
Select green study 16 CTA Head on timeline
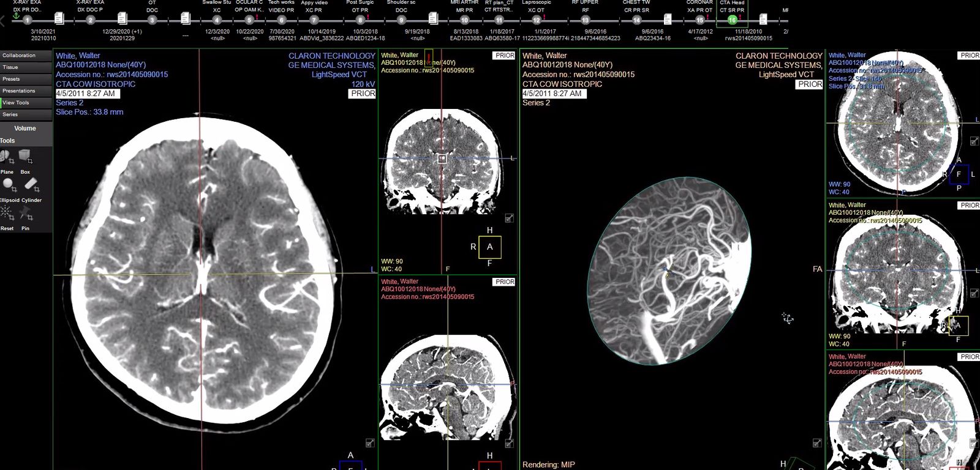click(x=732, y=20)
